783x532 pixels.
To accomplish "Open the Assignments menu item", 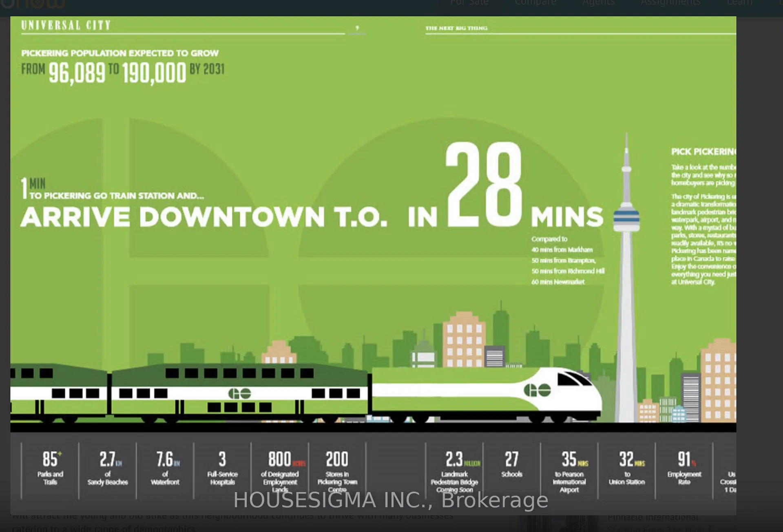I will 670,2.
